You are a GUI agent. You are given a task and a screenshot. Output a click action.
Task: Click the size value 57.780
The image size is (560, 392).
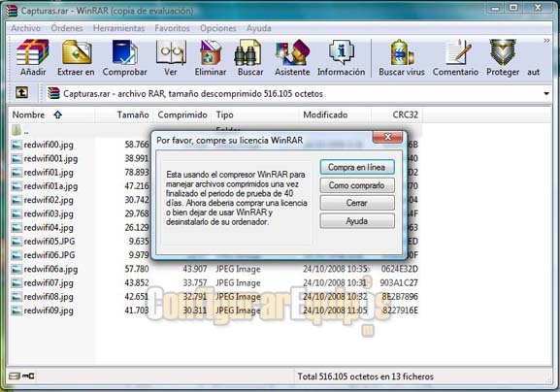(137, 269)
